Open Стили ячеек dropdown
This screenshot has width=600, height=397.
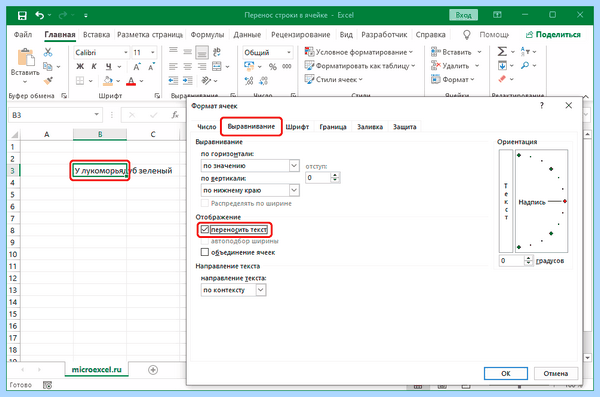(x=333, y=80)
